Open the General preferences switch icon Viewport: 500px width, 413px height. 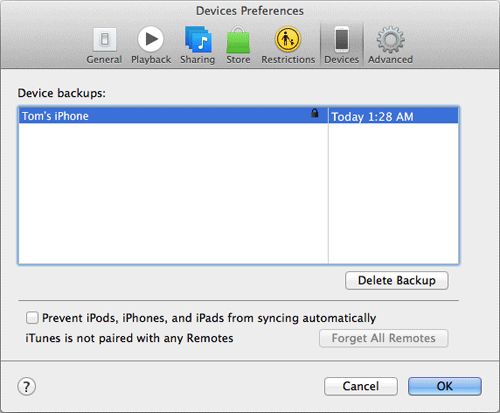tap(104, 39)
